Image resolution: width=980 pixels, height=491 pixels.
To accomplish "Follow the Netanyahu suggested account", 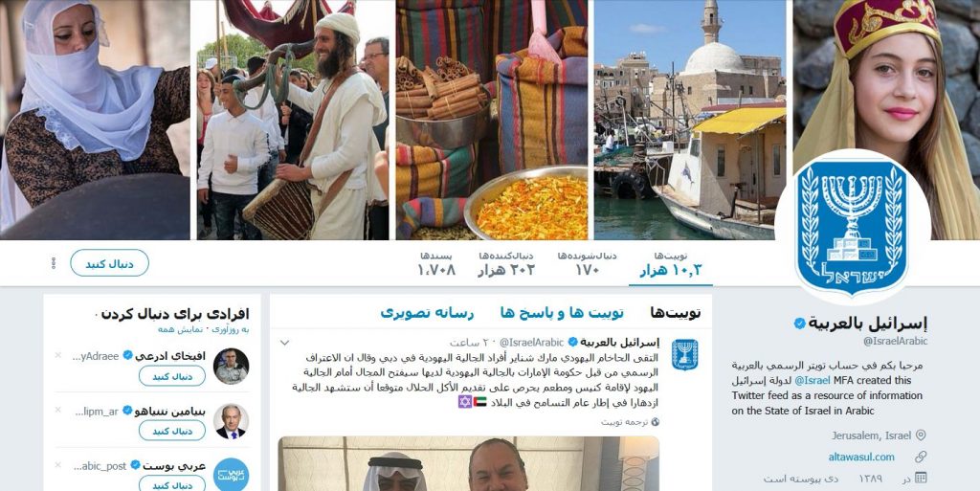I will pyautogui.click(x=172, y=431).
